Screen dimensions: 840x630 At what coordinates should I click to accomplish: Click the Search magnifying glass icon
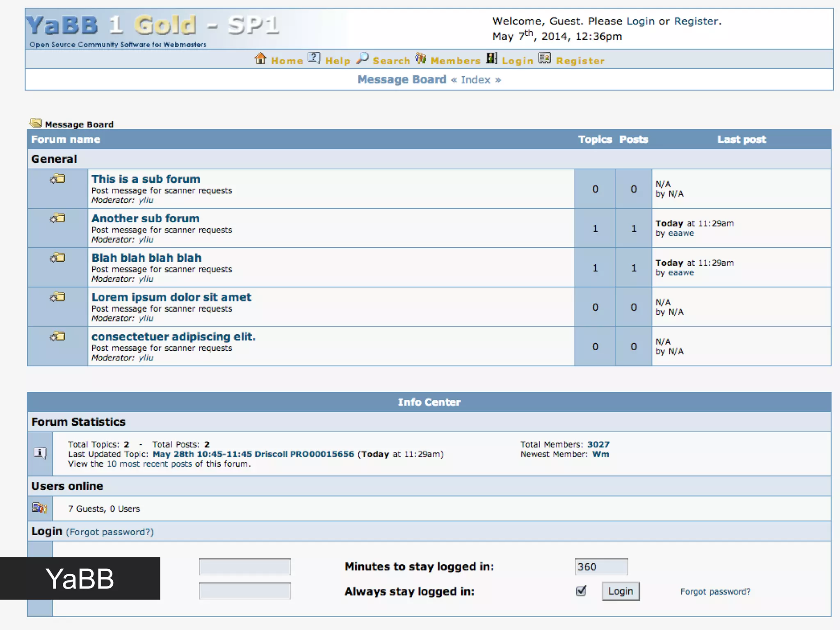[x=362, y=58]
